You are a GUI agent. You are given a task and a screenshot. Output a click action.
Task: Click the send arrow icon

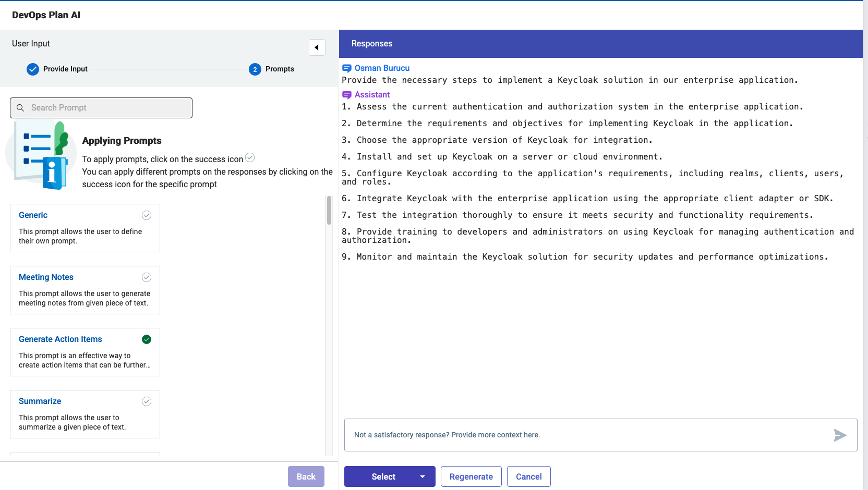click(x=839, y=435)
